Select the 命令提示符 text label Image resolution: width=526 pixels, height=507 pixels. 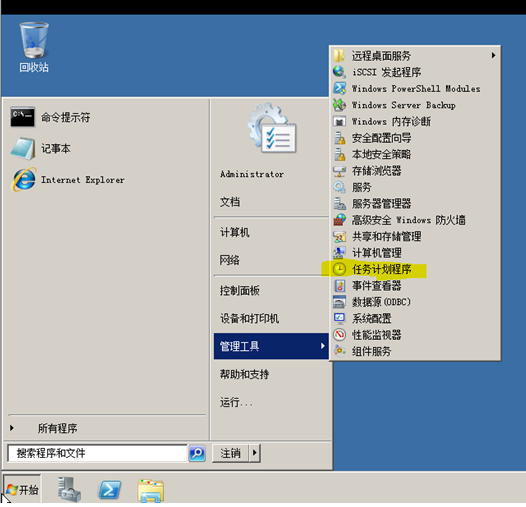pyautogui.click(x=65, y=117)
